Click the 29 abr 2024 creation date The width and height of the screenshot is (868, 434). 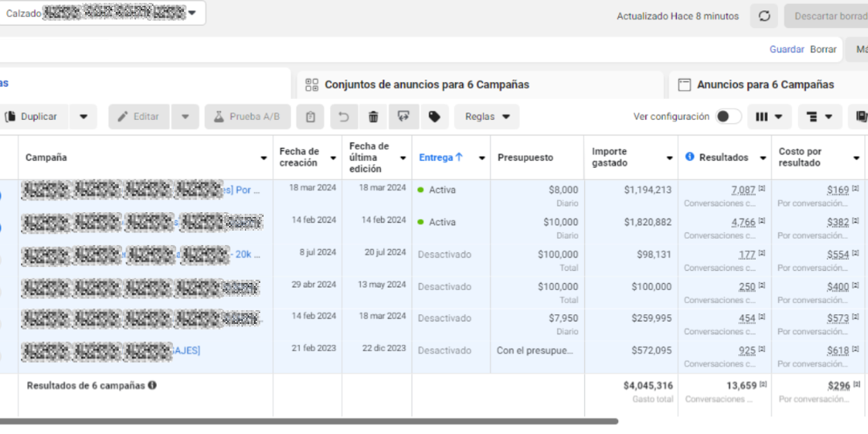click(314, 285)
